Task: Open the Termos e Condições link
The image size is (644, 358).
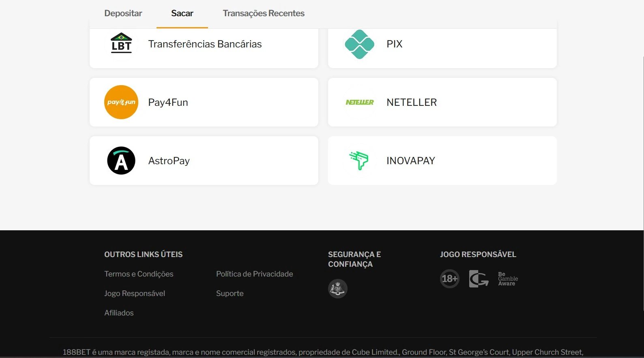Action: coord(139,274)
